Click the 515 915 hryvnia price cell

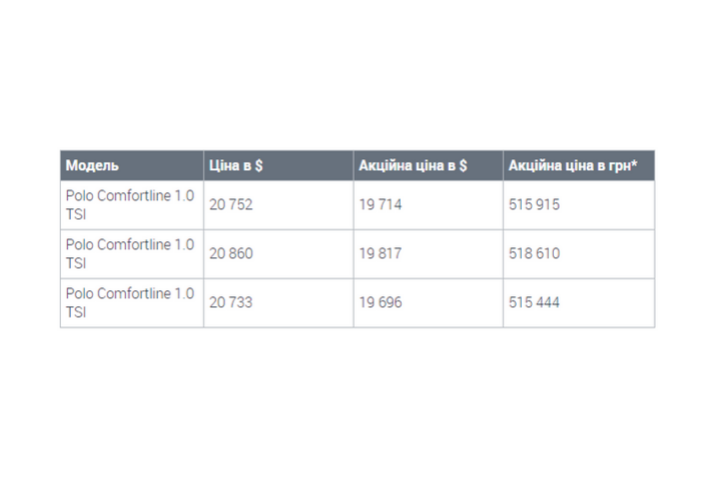[x=579, y=205]
